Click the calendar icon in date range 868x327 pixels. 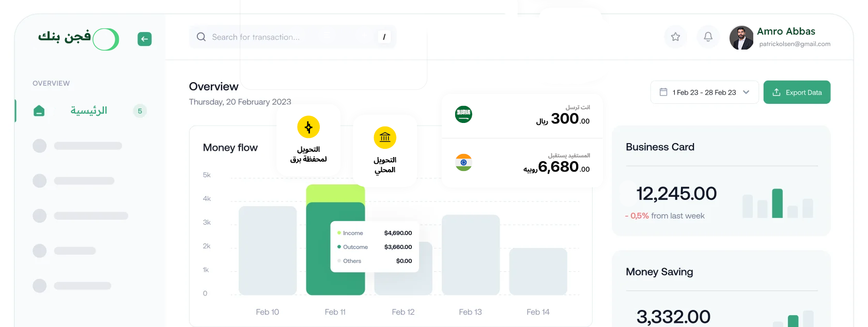663,92
